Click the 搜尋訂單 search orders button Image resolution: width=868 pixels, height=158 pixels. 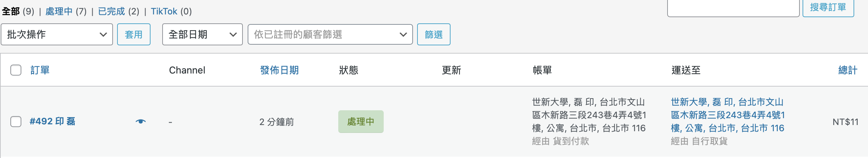pyautogui.click(x=828, y=7)
